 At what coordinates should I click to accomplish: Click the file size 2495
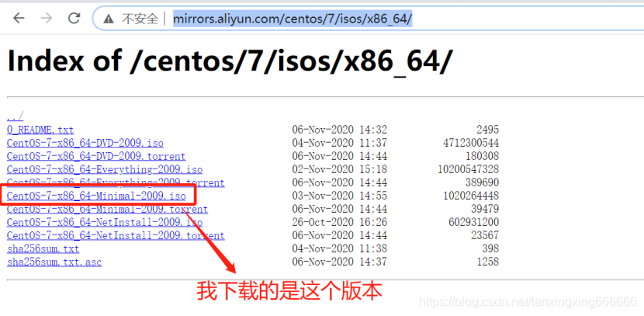488,130
